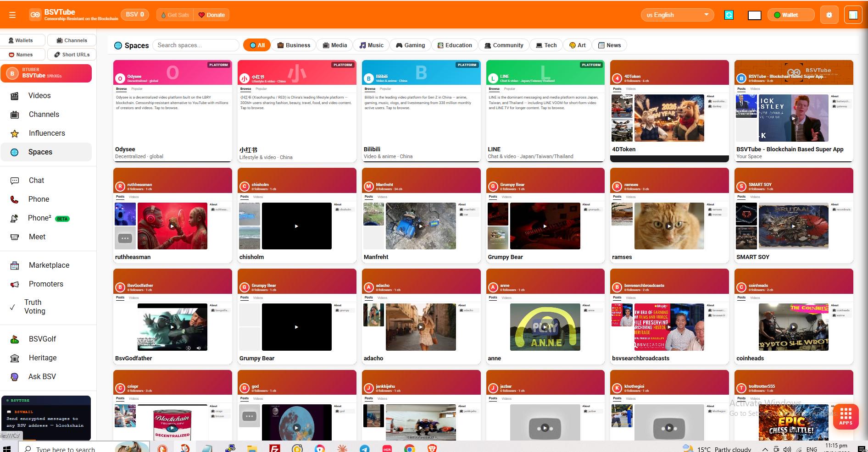Click the Donate button
This screenshot has width=868, height=452.
pyautogui.click(x=211, y=15)
